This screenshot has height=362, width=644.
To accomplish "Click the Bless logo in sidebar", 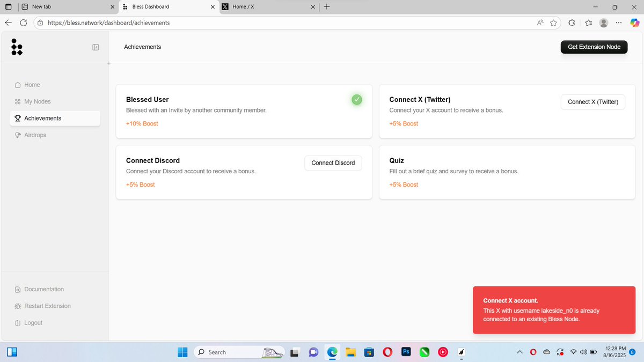I will click(17, 47).
